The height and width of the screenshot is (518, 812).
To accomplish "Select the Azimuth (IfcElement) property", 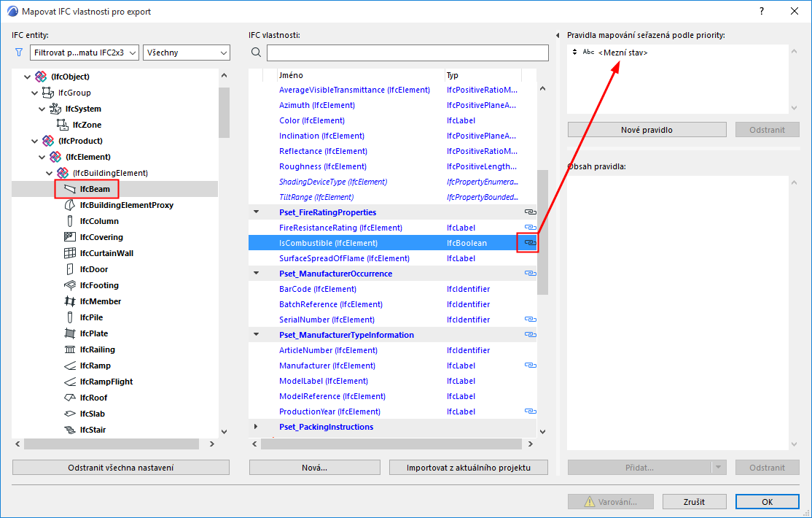I will click(317, 105).
